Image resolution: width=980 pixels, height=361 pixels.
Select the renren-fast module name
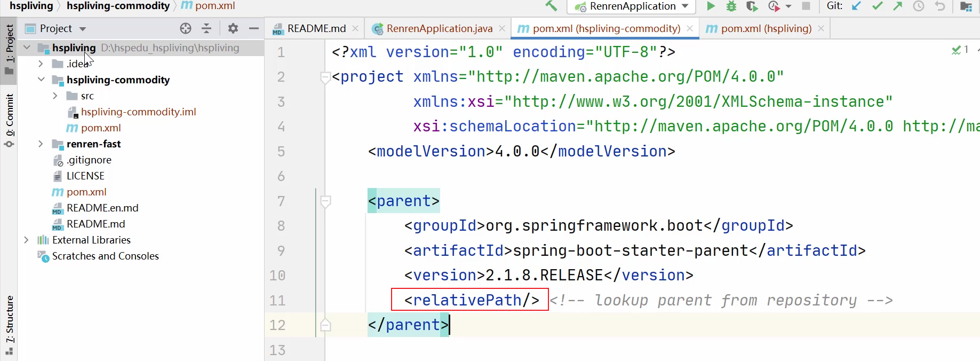tap(94, 144)
